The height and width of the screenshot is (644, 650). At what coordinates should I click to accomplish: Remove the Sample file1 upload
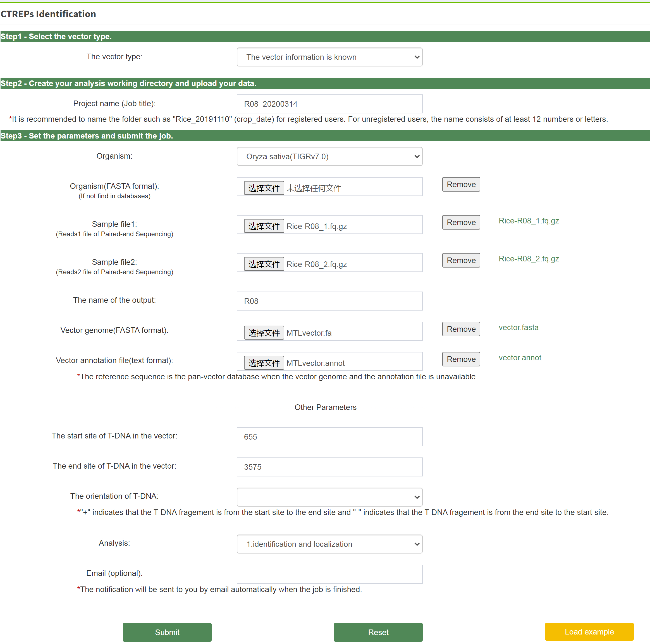point(461,222)
